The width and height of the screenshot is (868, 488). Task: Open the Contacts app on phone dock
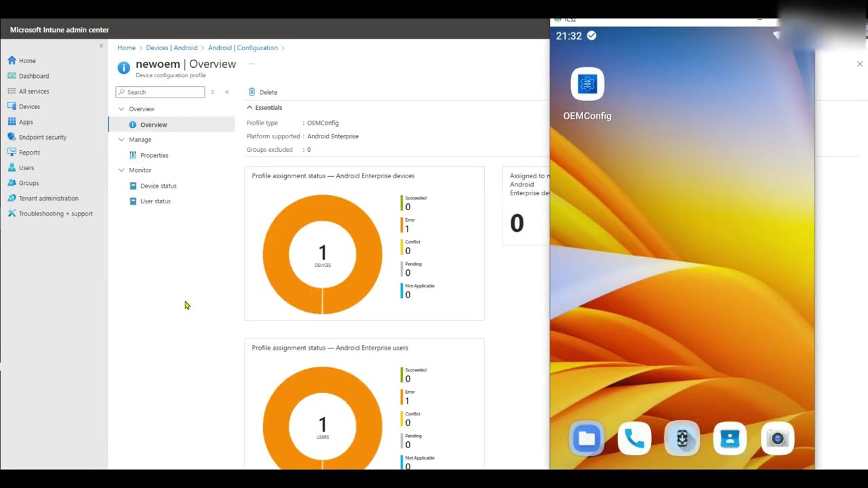pyautogui.click(x=730, y=439)
